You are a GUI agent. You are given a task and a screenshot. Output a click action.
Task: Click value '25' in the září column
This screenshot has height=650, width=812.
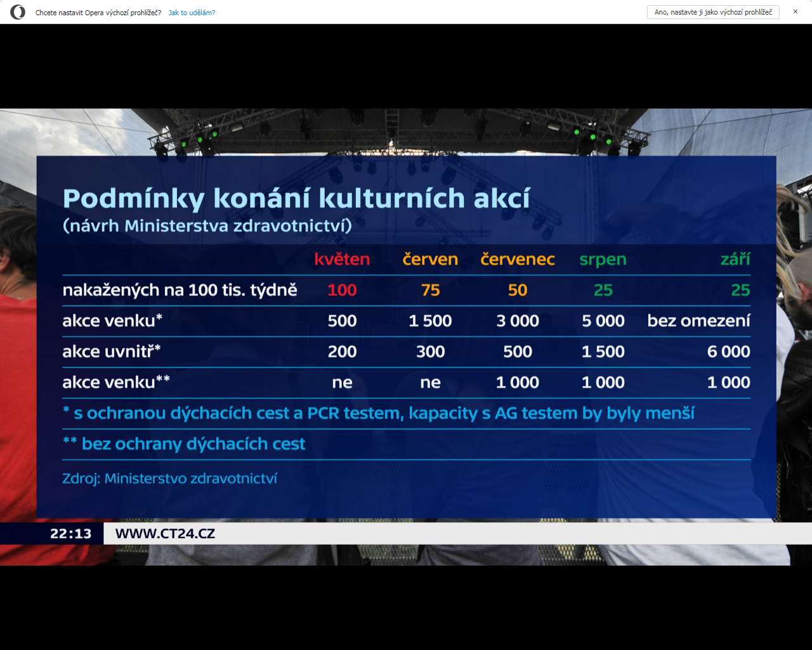point(740,290)
